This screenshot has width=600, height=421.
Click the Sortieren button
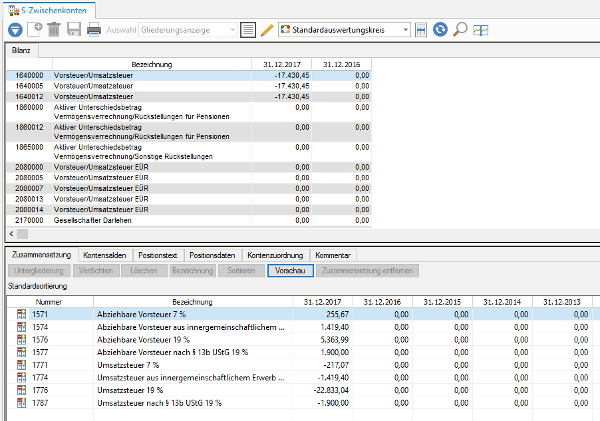point(241,271)
